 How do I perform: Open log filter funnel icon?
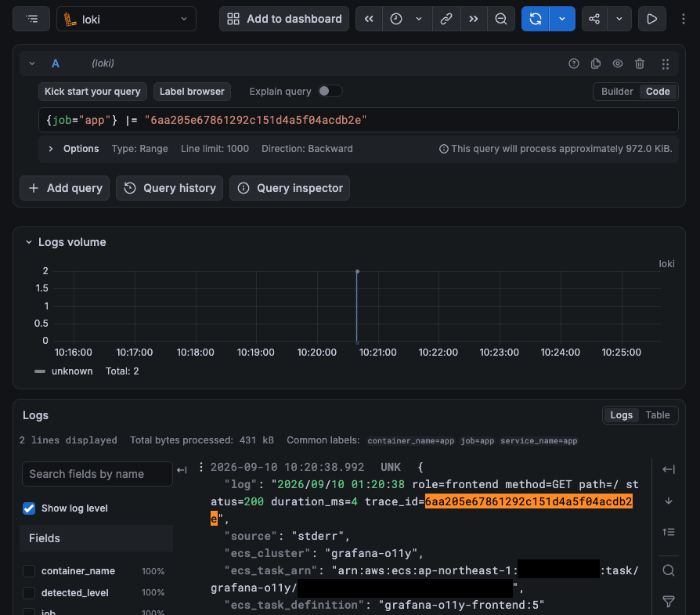coord(669,601)
